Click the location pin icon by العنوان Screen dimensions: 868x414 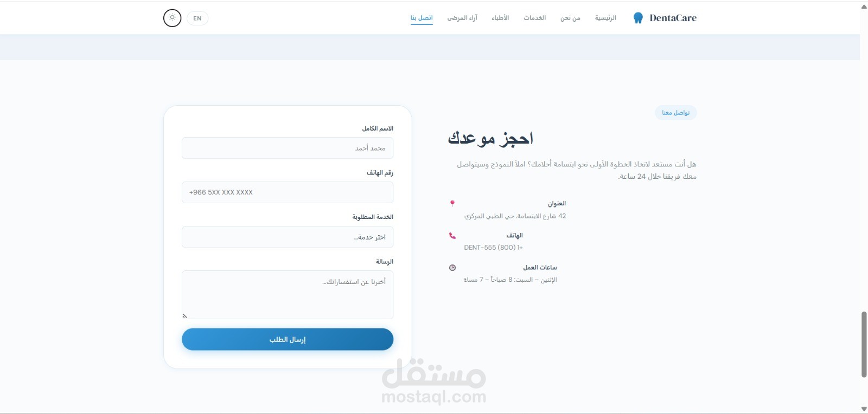452,204
